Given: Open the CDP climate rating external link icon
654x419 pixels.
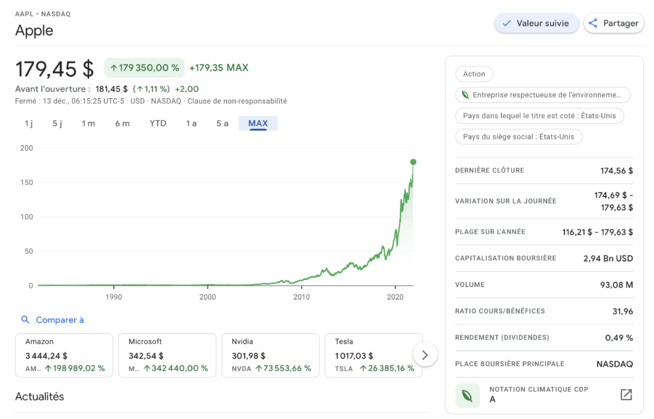Looking at the screenshot, I should [626, 395].
